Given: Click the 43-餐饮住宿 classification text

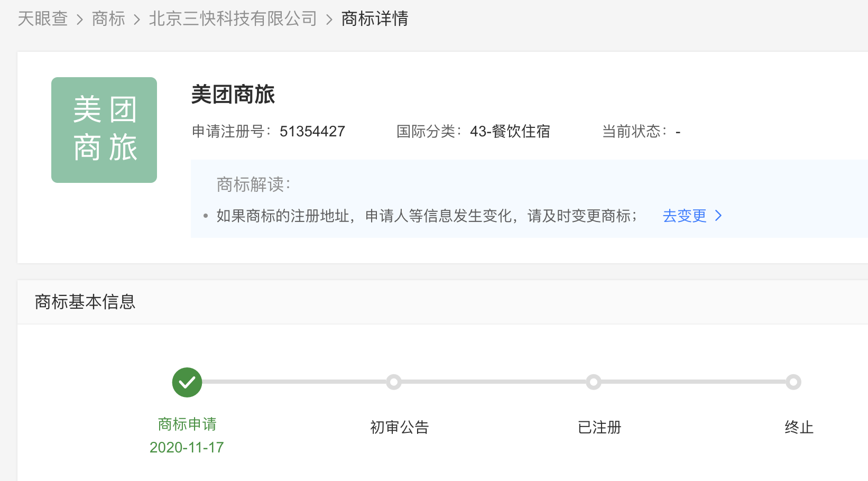Looking at the screenshot, I should (x=510, y=131).
